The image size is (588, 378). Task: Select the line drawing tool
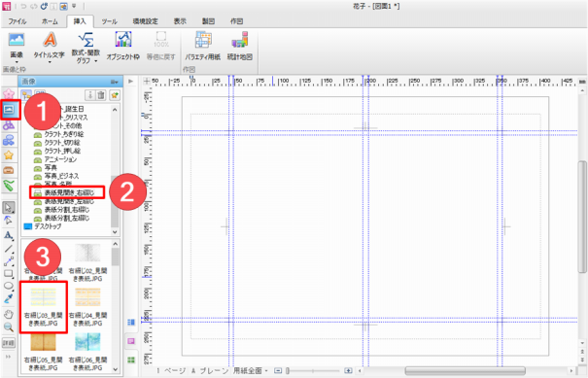point(9,249)
